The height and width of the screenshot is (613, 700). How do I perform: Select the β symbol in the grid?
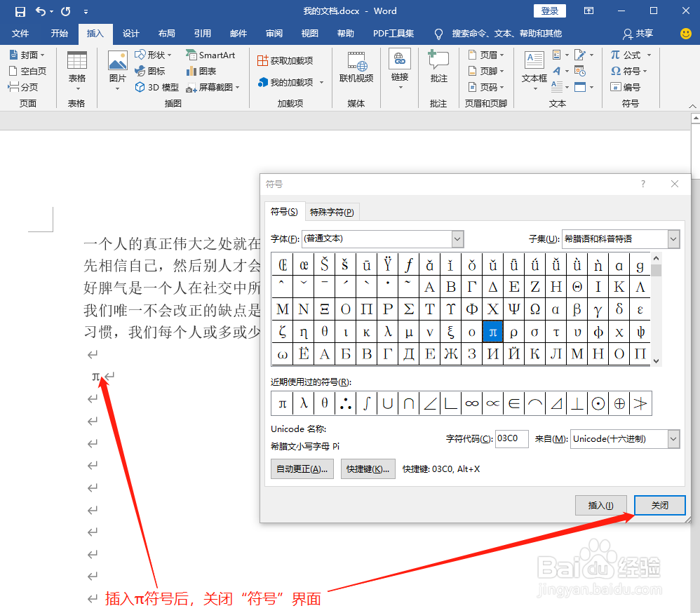pos(577,309)
